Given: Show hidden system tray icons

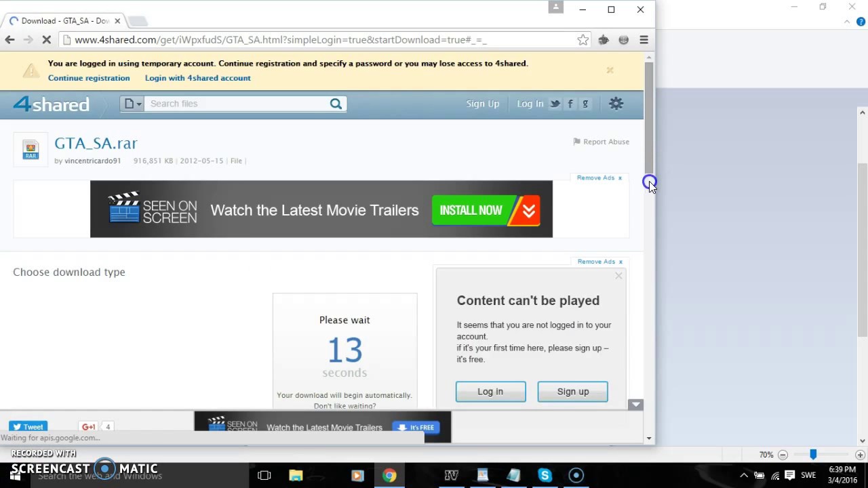Looking at the screenshot, I should [x=744, y=476].
